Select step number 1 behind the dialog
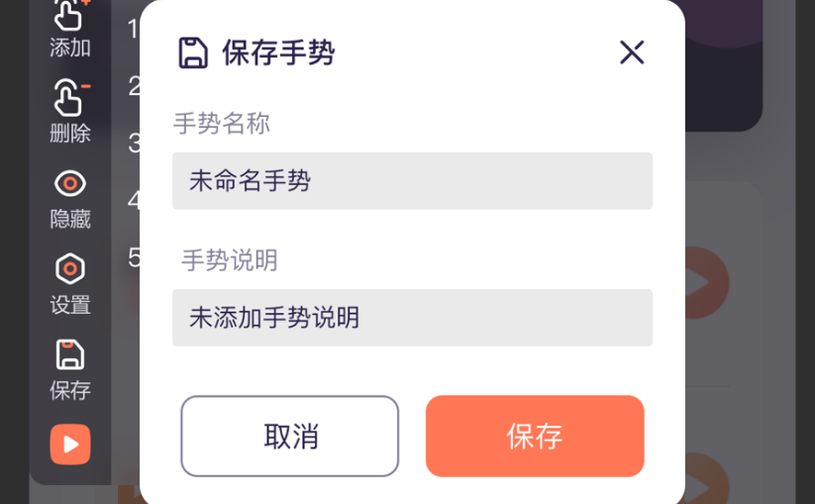The width and height of the screenshot is (815, 504). tap(134, 29)
